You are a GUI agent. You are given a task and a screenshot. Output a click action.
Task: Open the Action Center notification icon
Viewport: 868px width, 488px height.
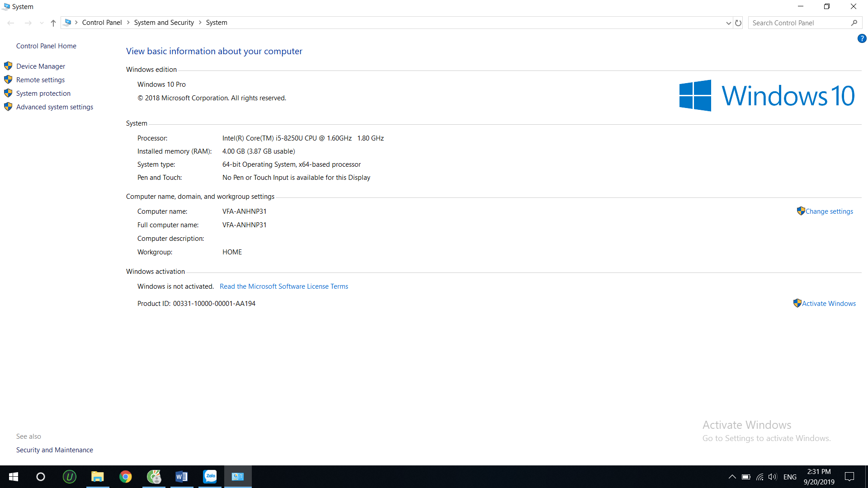[849, 477]
